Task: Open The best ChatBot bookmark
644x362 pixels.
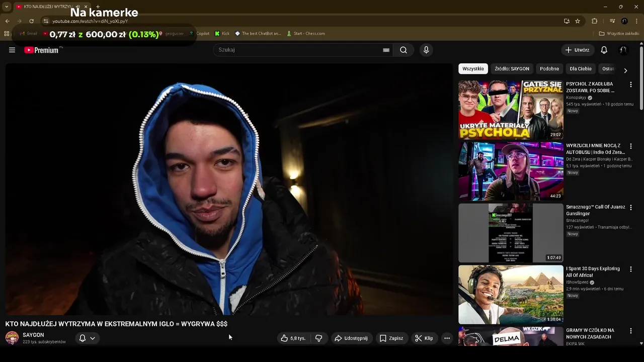Action: click(258, 34)
